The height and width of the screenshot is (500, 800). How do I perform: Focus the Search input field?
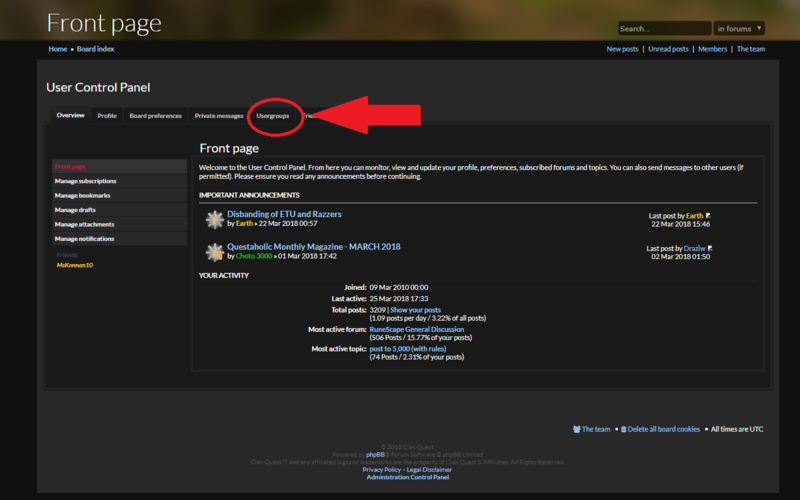pos(664,29)
